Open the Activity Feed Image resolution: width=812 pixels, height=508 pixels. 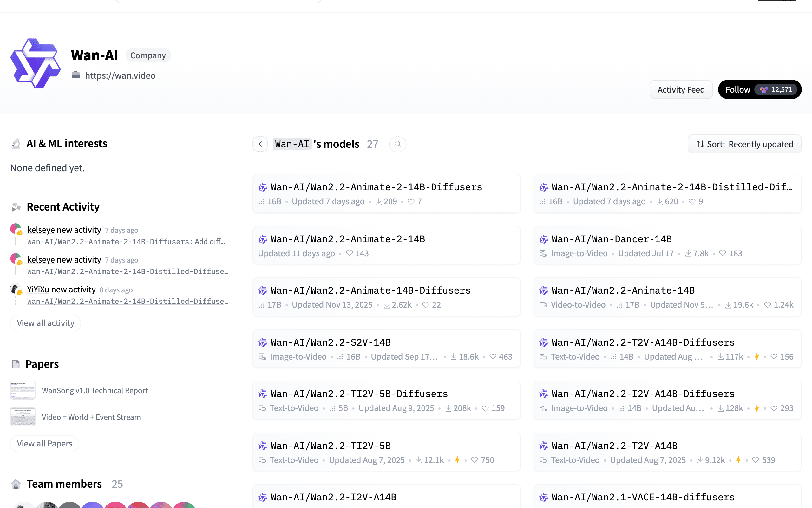pyautogui.click(x=681, y=90)
